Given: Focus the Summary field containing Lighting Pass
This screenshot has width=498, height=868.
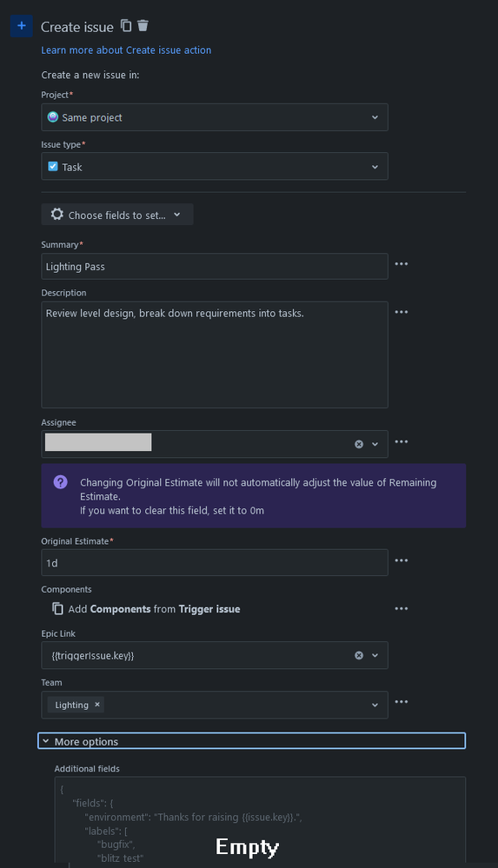Looking at the screenshot, I should click(x=215, y=266).
